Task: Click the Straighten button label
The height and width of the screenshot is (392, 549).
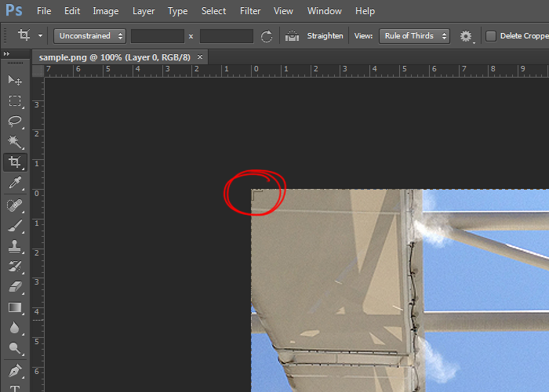Action: click(325, 36)
